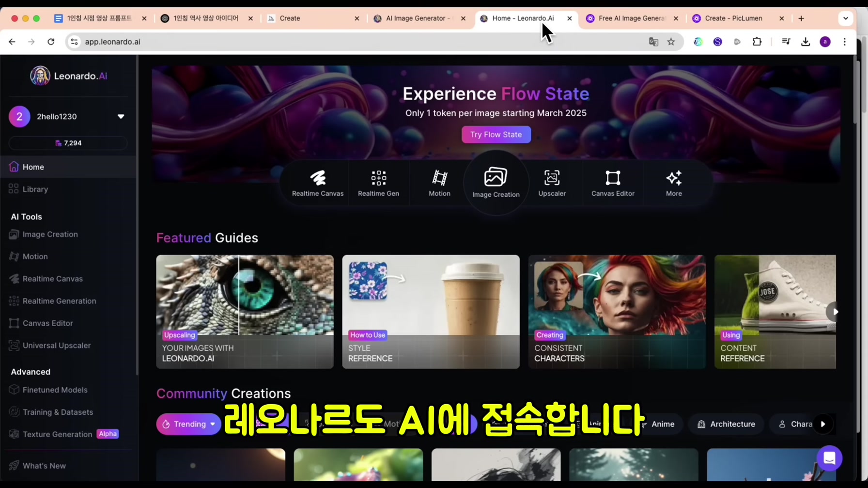This screenshot has width=868, height=488.
Task: Click the 7,294 token balance
Action: (68, 143)
